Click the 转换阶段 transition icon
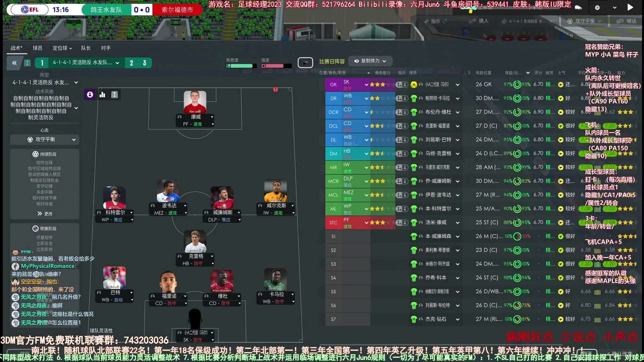The height and width of the screenshot is (362, 644). tap(35, 228)
